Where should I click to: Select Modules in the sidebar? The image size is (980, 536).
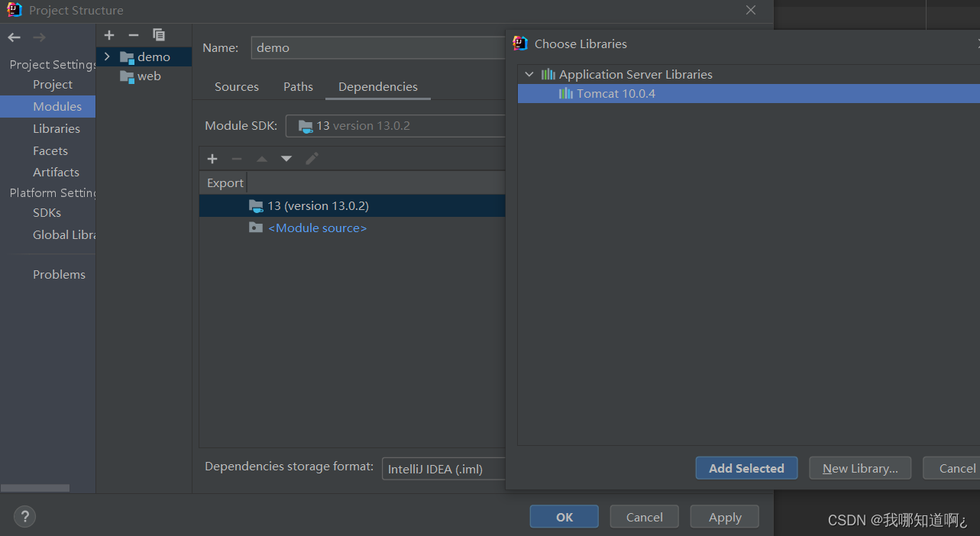coord(47,106)
